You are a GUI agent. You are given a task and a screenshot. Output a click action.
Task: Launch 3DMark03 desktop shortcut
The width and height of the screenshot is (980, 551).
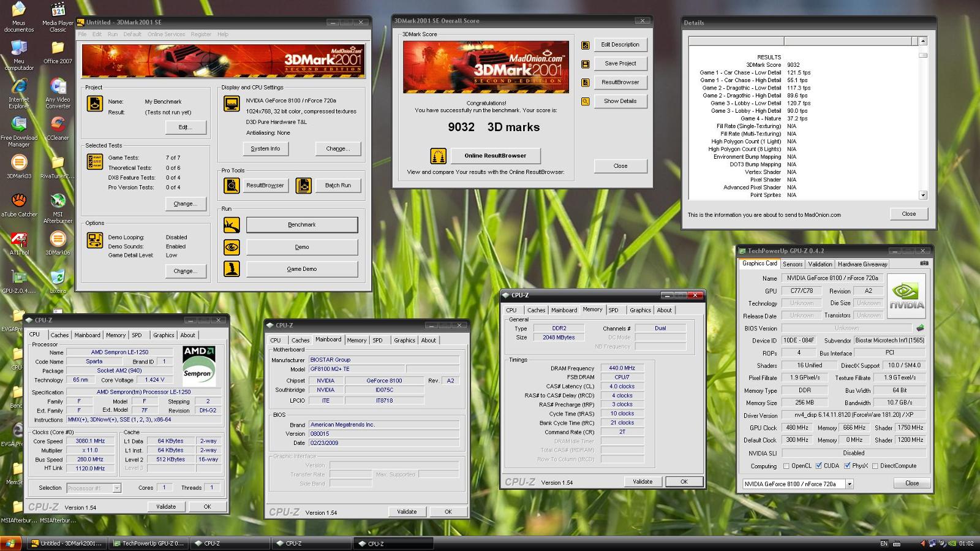(x=19, y=167)
